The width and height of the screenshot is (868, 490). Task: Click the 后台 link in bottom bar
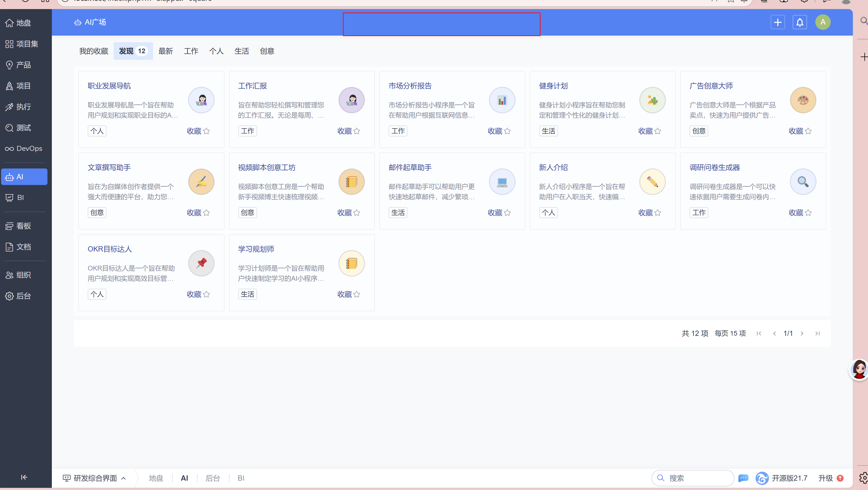tap(213, 478)
